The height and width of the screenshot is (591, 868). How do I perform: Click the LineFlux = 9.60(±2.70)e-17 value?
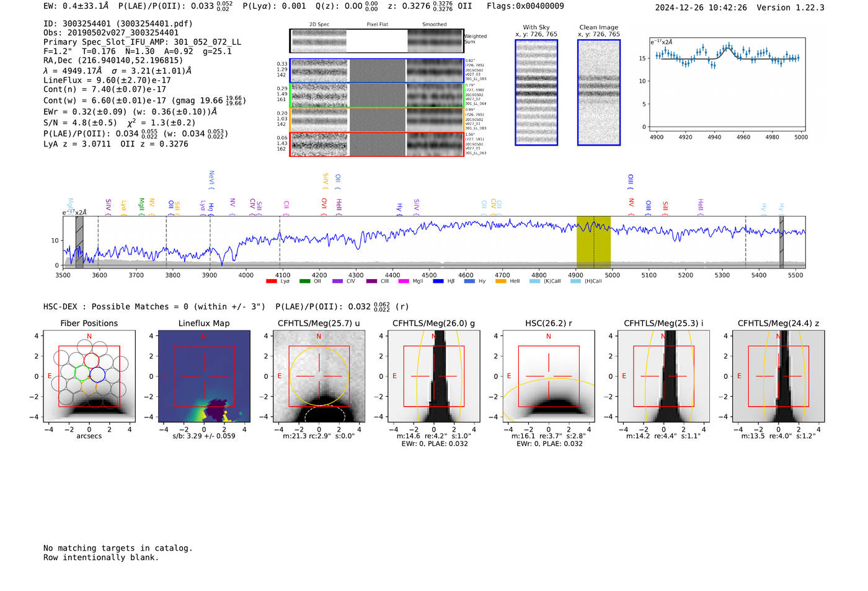(107, 80)
